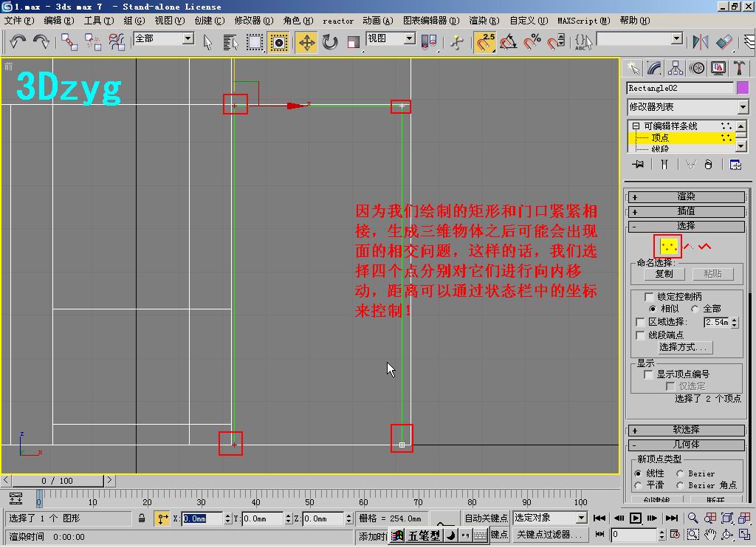This screenshot has height=548, width=756.
Task: Enable the 锁定控制柄 checkbox
Action: (650, 296)
